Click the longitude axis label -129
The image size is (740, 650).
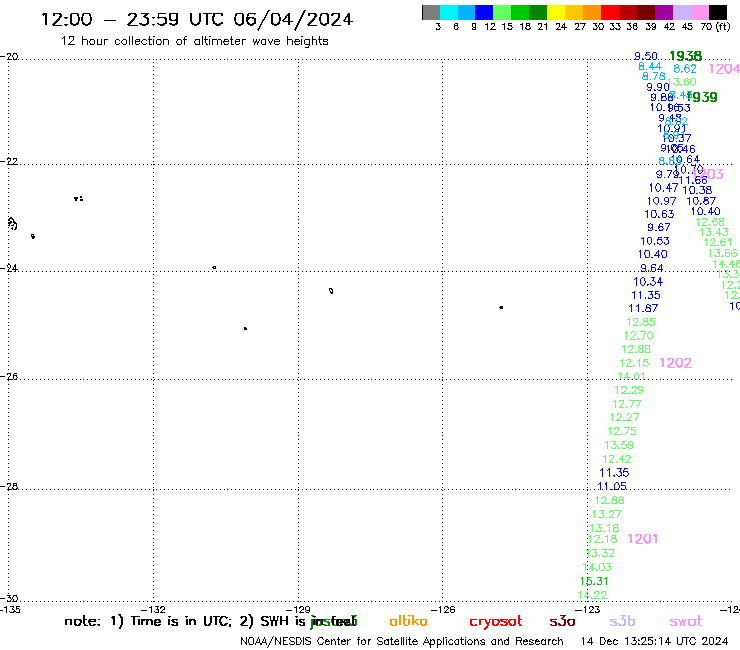298,609
